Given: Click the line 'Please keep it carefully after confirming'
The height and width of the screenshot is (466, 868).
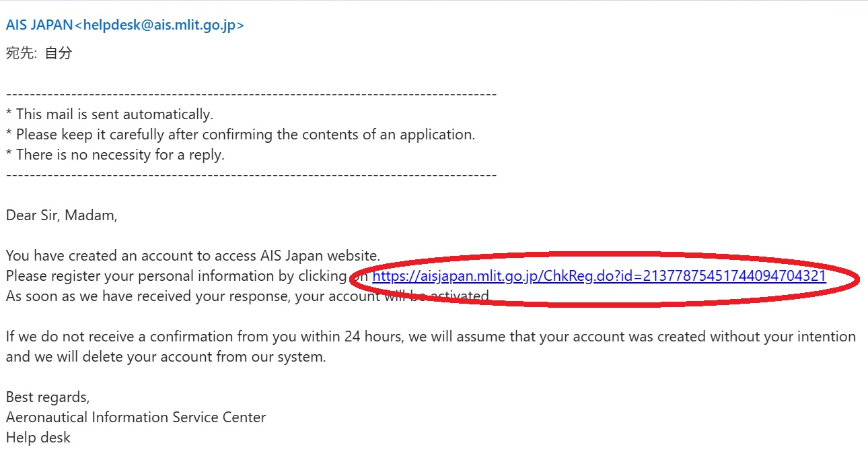Looking at the screenshot, I should coord(241,135).
